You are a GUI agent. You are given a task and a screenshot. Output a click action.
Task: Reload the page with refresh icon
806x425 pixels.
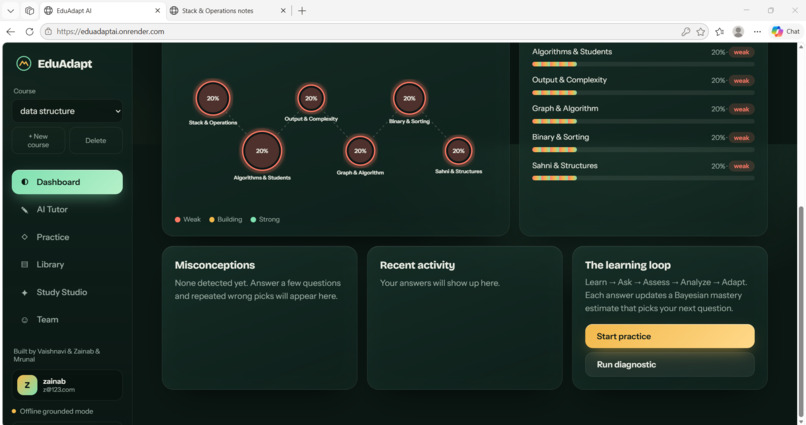(30, 31)
